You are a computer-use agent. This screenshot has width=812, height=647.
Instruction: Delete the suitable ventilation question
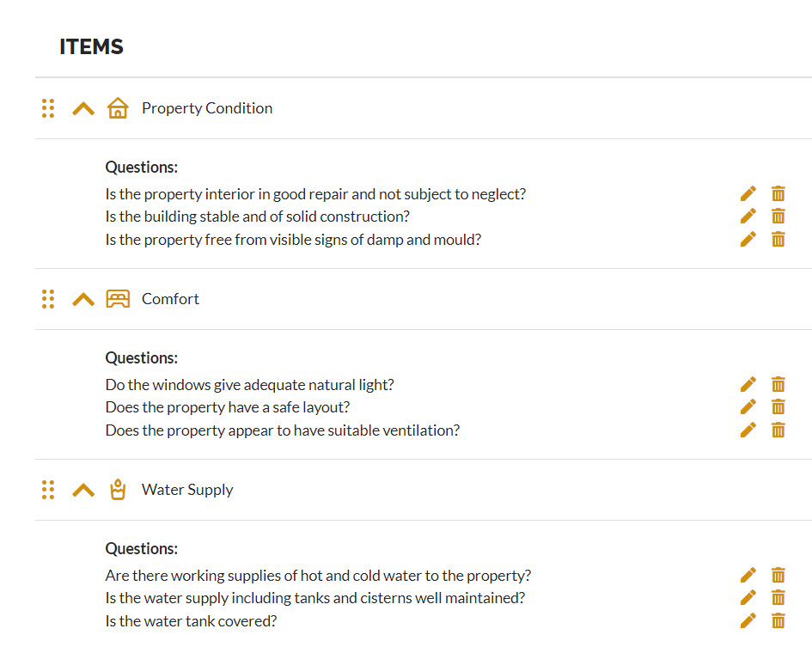(778, 430)
